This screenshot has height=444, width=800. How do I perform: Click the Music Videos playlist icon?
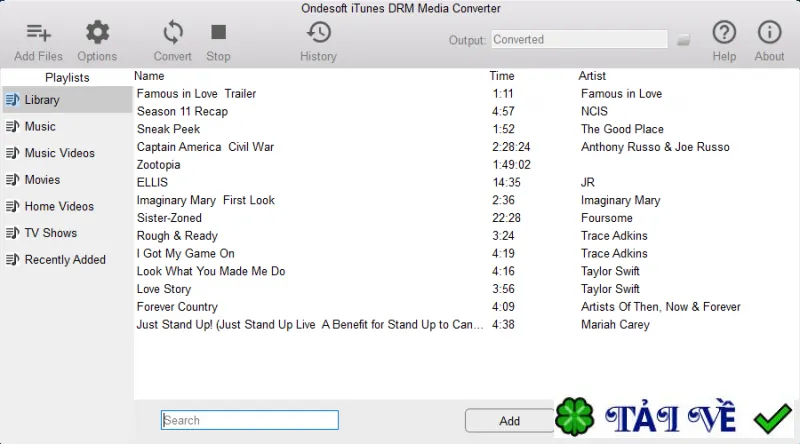(x=12, y=153)
